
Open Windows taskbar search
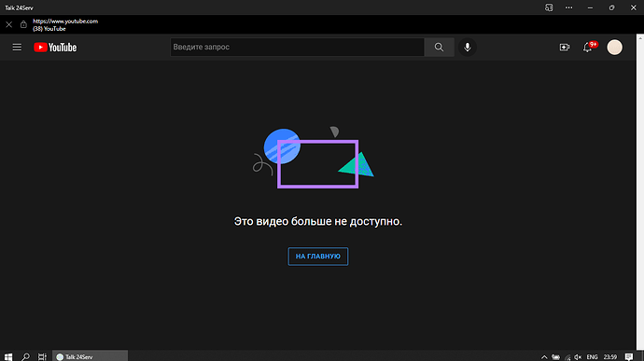[25, 356]
